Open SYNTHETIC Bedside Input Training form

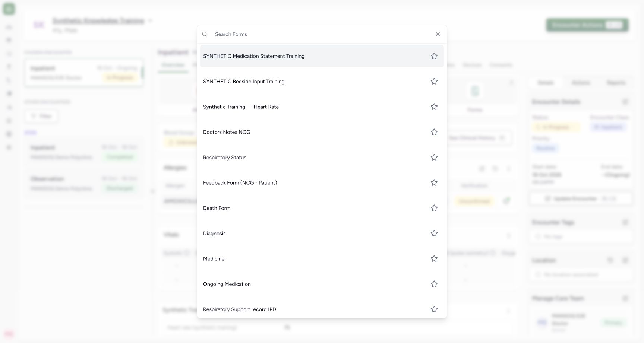322,82
